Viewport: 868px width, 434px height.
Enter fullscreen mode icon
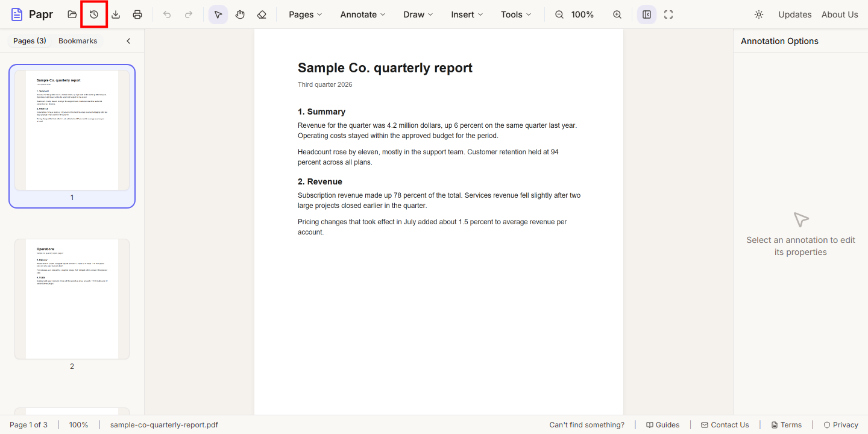pyautogui.click(x=668, y=14)
